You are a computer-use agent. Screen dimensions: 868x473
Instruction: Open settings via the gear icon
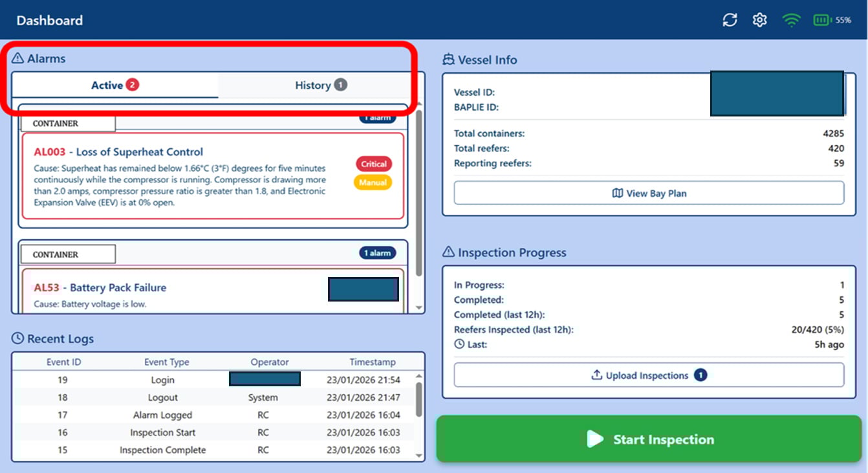pos(759,20)
